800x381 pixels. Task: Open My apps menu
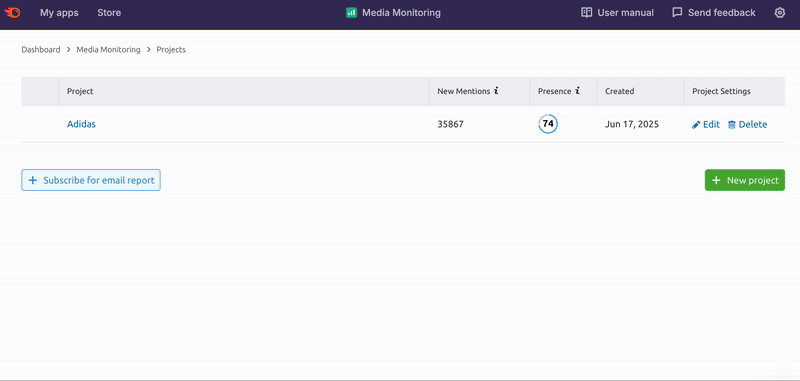point(59,13)
